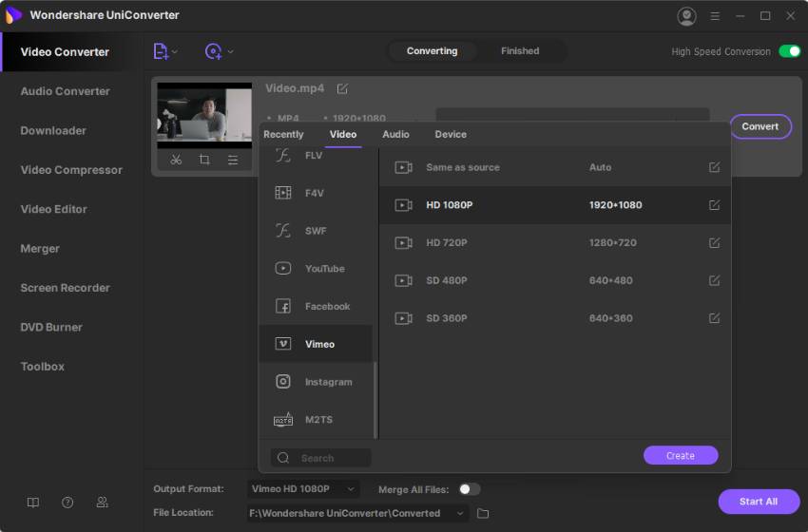Open the File Location dropdown
The width and height of the screenshot is (808, 532).
357,513
